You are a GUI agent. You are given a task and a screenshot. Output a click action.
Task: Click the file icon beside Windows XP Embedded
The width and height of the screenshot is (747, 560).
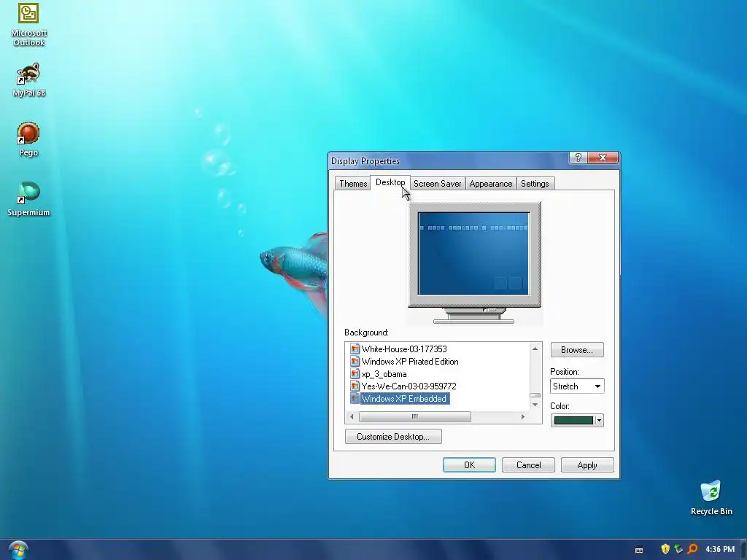coord(355,398)
